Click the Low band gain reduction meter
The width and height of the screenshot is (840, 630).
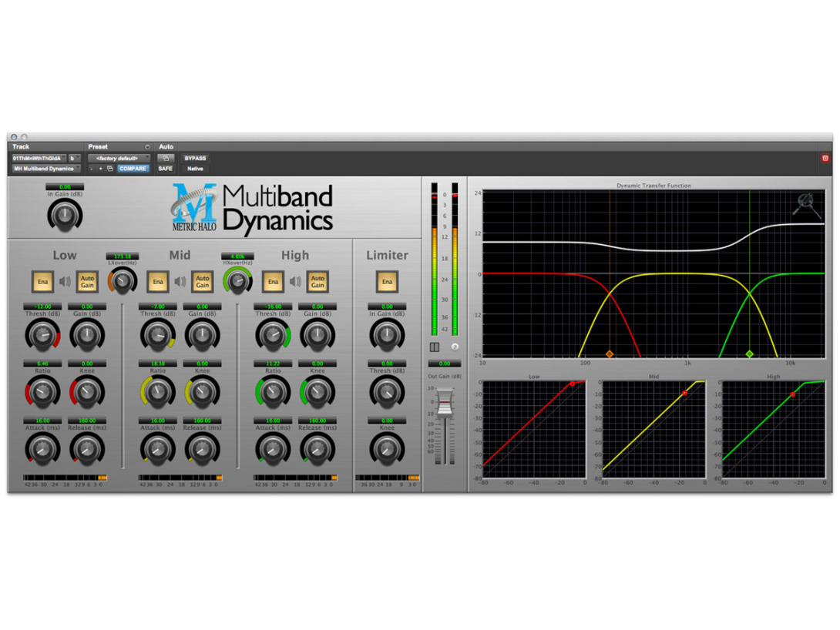pos(65,478)
